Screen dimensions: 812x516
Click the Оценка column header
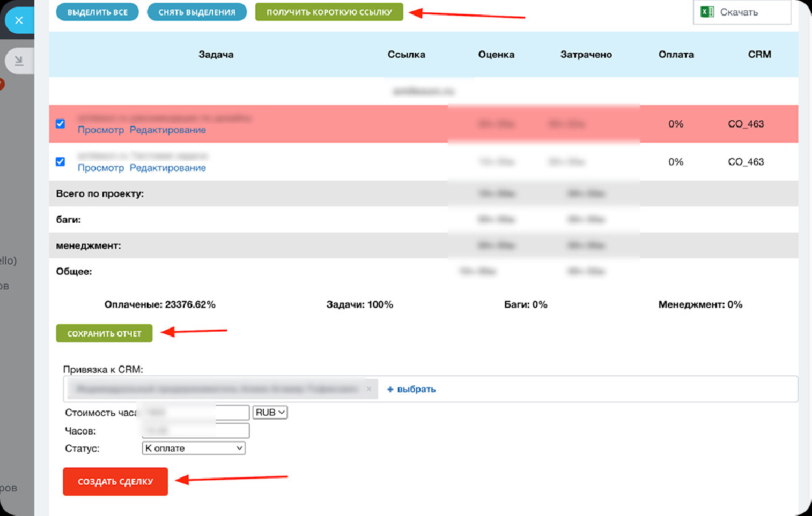click(x=496, y=54)
